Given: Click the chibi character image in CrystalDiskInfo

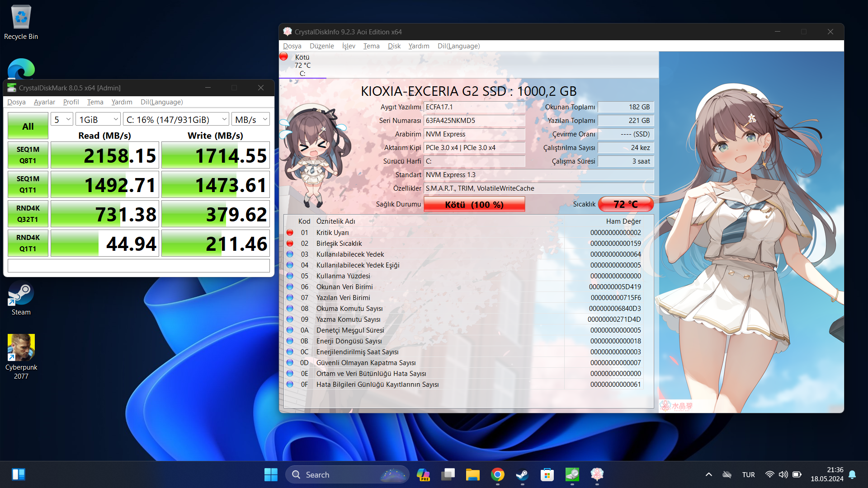Looking at the screenshot, I should pos(313,155).
